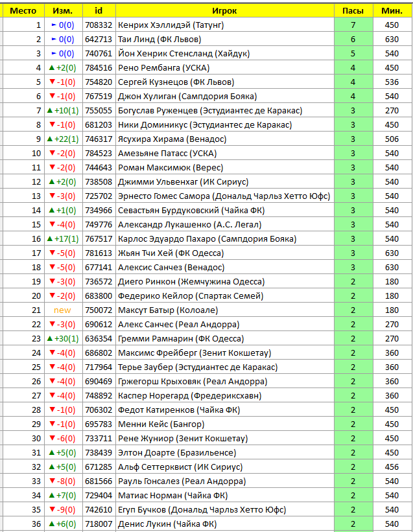The width and height of the screenshot is (413, 532).
Task: Select player cell 'Джимми Ульвенхаг (ИК Сириус)'
Action: pos(225,182)
